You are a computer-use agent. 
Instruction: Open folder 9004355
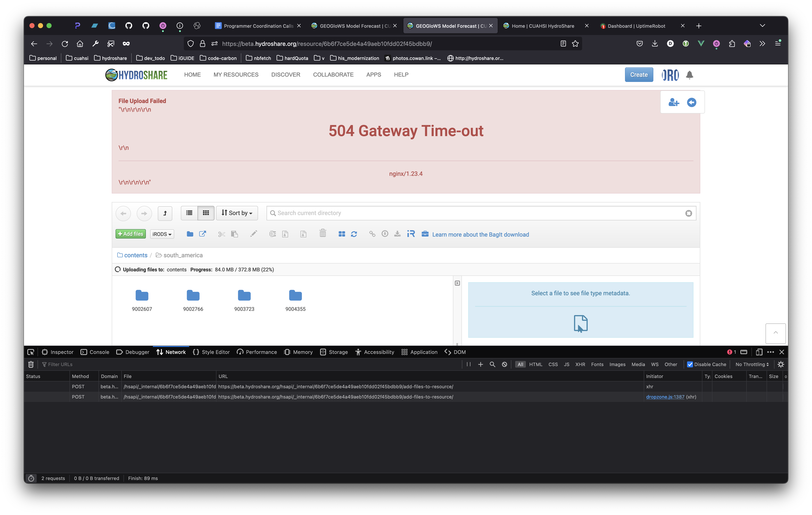tap(295, 300)
